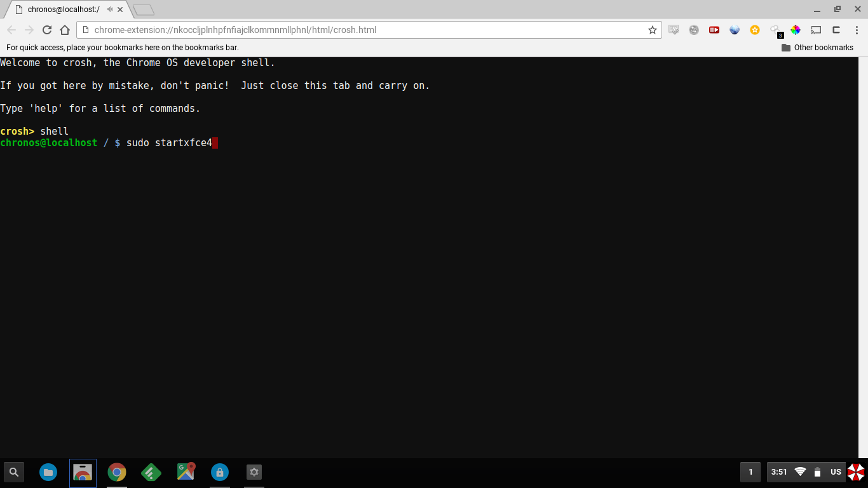This screenshot has width=868, height=488.
Task: Open the rainbow color picker extension
Action: (x=796, y=29)
